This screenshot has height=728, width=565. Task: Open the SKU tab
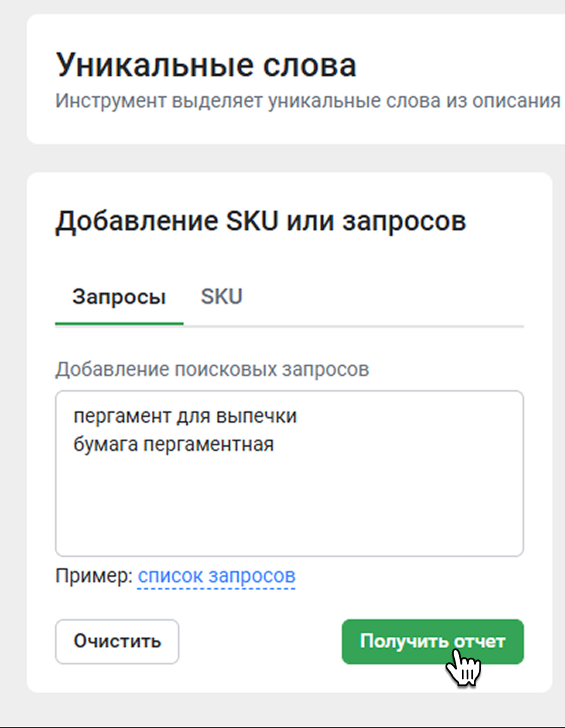coord(221,296)
